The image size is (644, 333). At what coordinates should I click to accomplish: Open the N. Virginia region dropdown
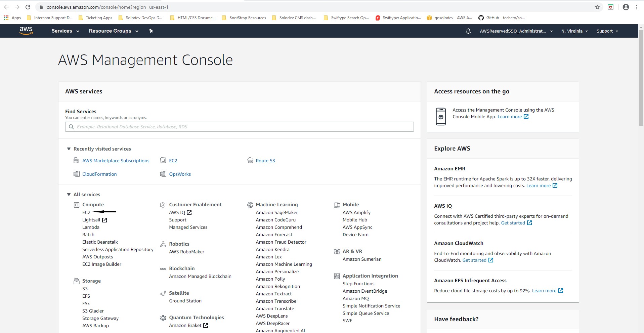(574, 31)
